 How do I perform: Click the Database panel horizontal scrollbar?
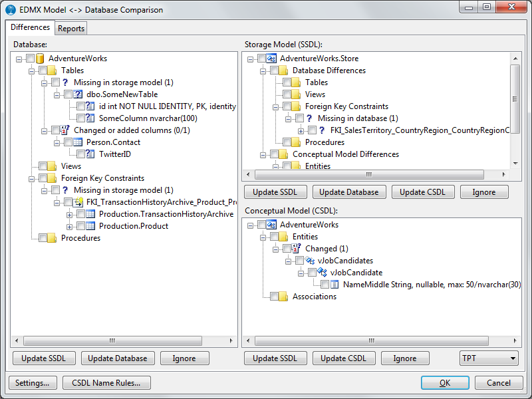(124, 340)
